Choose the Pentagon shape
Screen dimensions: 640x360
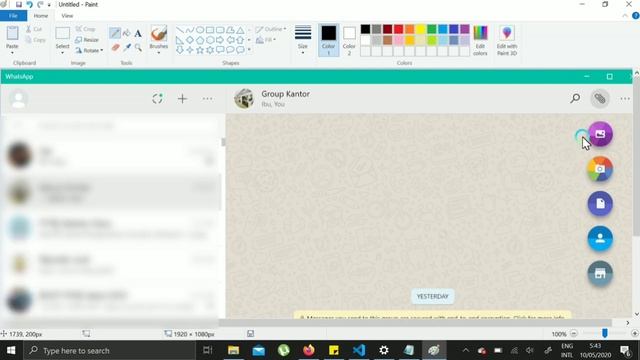coord(200,40)
